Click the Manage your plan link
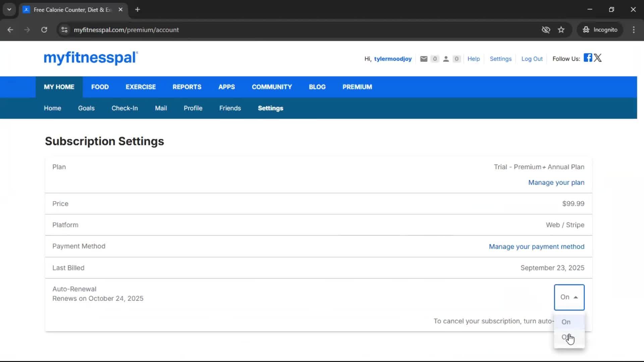Screen dimensions: 644x362 click(556, 183)
